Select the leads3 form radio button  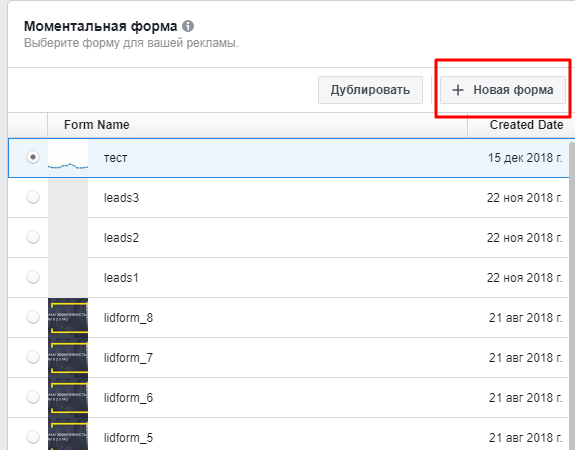coord(33,197)
